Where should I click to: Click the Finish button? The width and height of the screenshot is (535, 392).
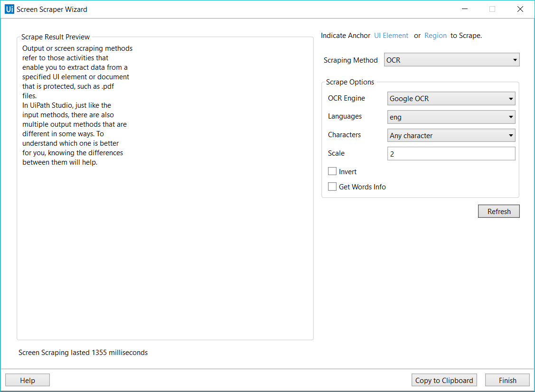(507, 380)
